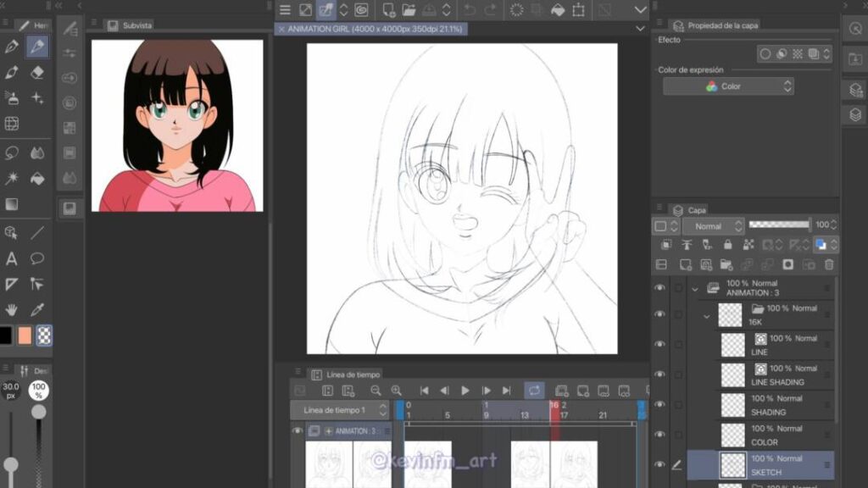Image resolution: width=868 pixels, height=488 pixels.
Task: Select the peach sub color swatch
Action: pos(25,335)
